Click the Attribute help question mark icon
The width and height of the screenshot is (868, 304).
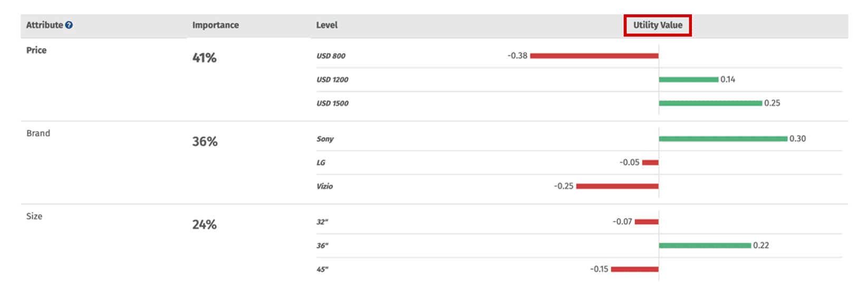69,25
